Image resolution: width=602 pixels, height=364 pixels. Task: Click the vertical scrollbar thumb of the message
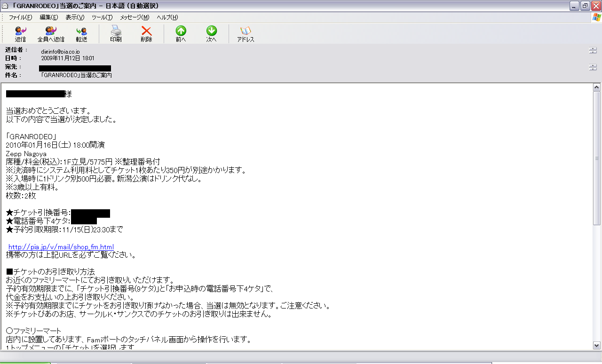point(597,158)
